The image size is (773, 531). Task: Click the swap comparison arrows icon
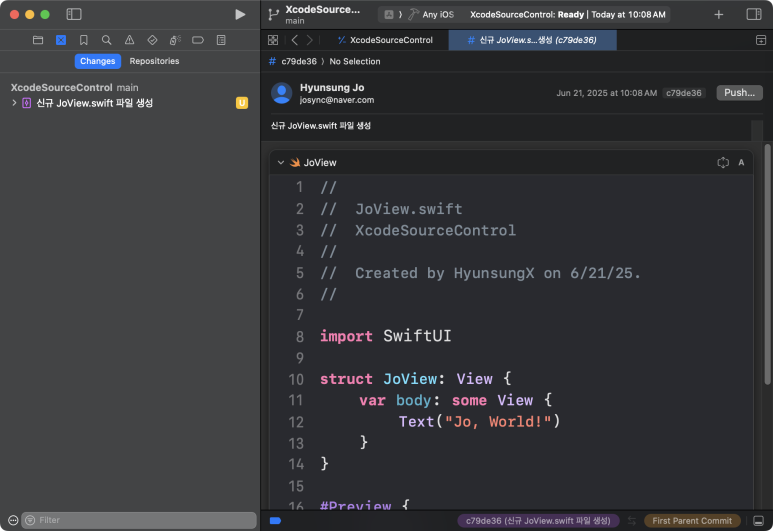click(632, 521)
